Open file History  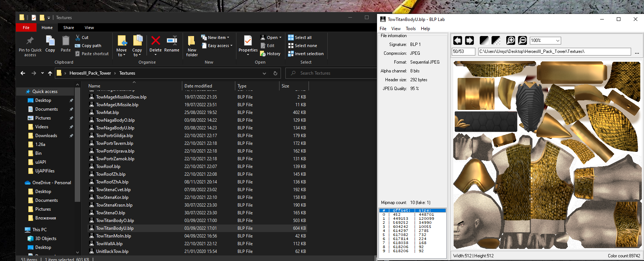click(x=270, y=54)
